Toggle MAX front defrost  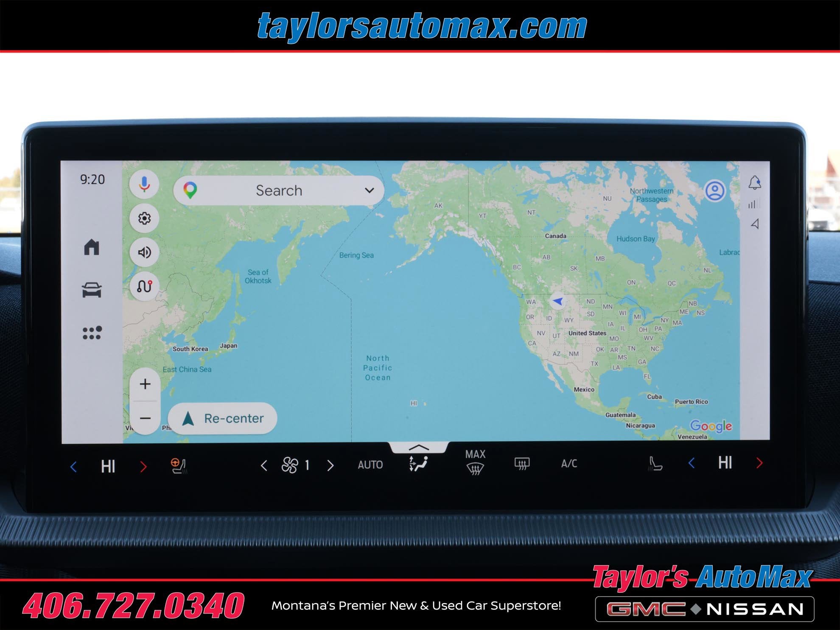tap(475, 462)
